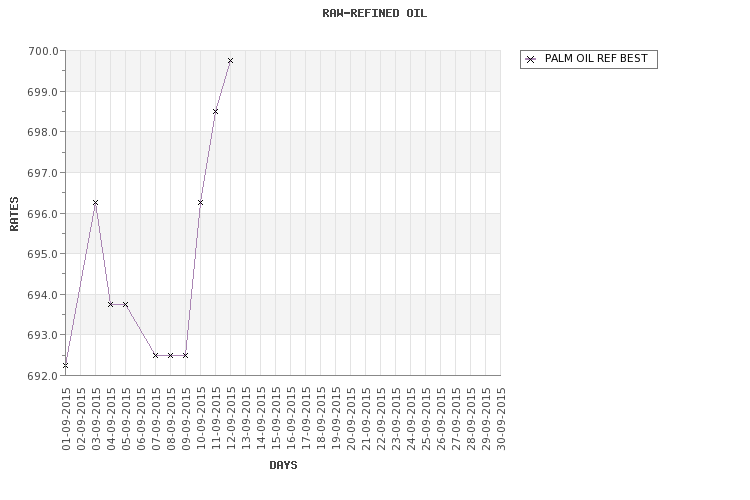
Task: Click the data point on 05-09-2015
Action: click(x=125, y=304)
